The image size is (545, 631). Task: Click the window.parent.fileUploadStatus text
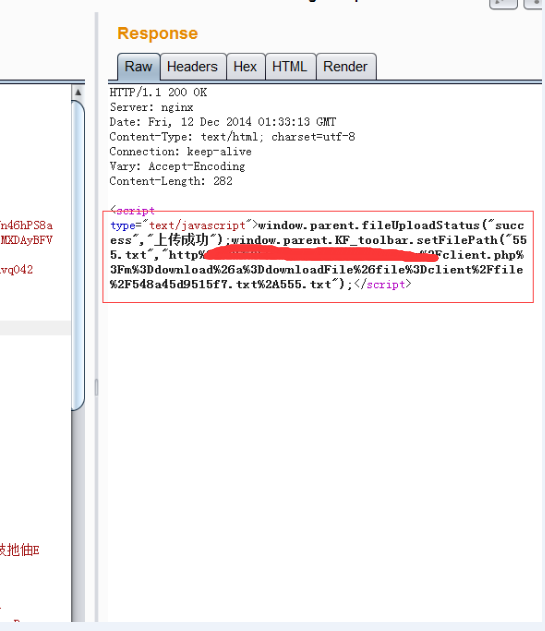coord(368,225)
